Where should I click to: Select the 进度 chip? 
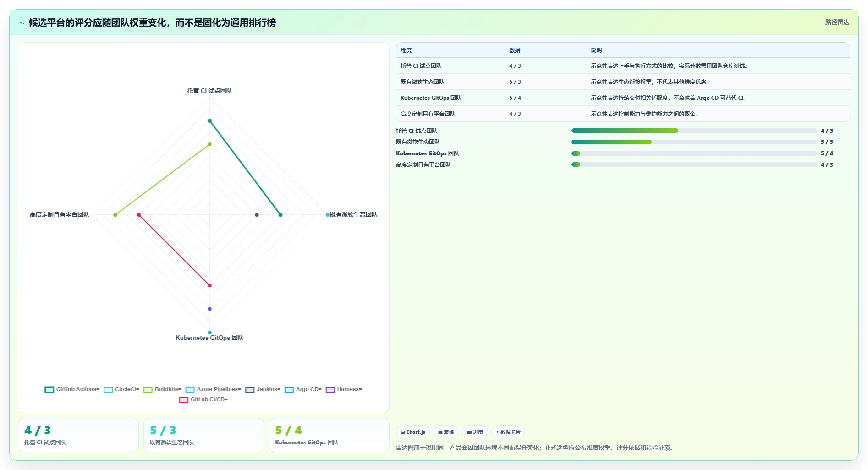[x=475, y=432]
